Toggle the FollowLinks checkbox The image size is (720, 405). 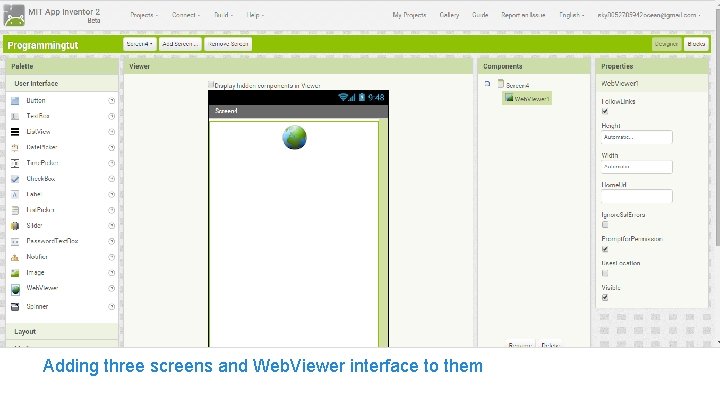pyautogui.click(x=605, y=111)
